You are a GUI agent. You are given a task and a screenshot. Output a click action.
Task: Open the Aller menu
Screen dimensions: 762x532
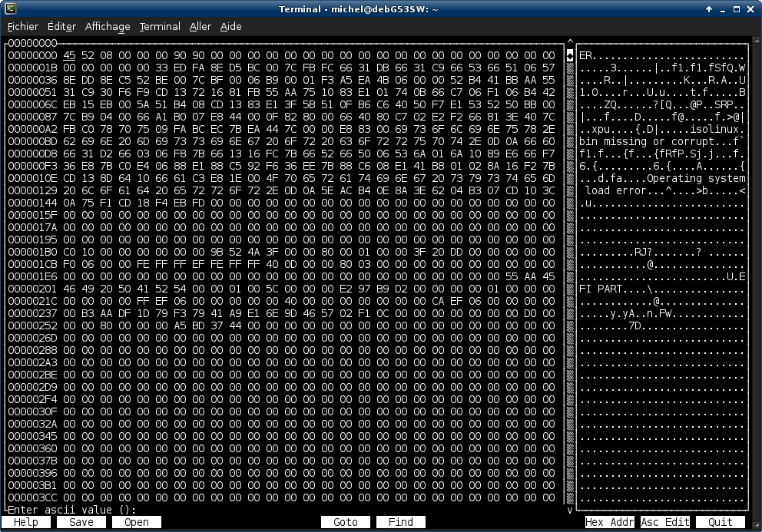pyautogui.click(x=200, y=26)
